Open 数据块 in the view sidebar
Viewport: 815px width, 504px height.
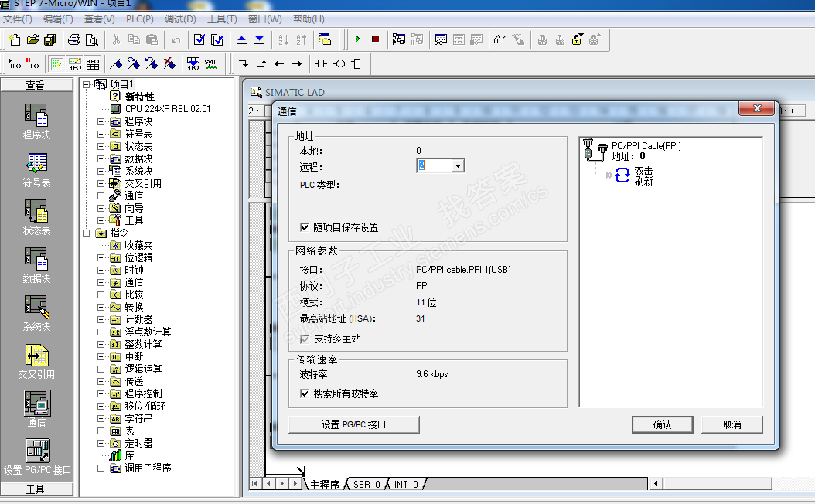[x=36, y=265]
